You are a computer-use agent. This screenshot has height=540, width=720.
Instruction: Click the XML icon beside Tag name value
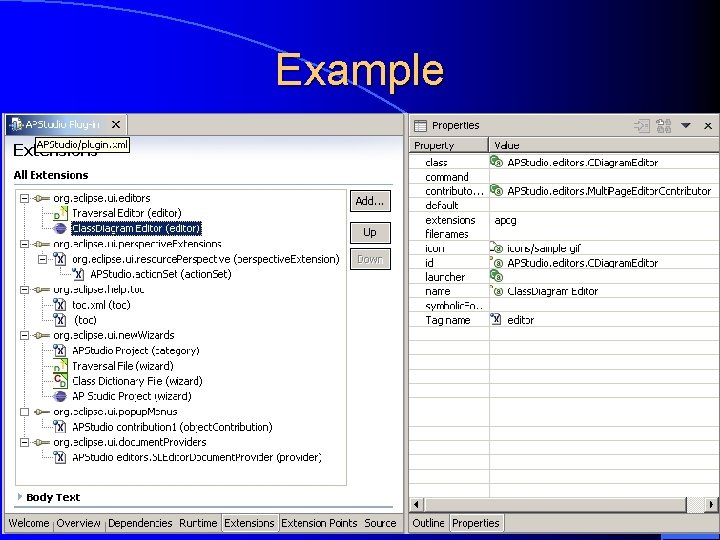pos(496,319)
